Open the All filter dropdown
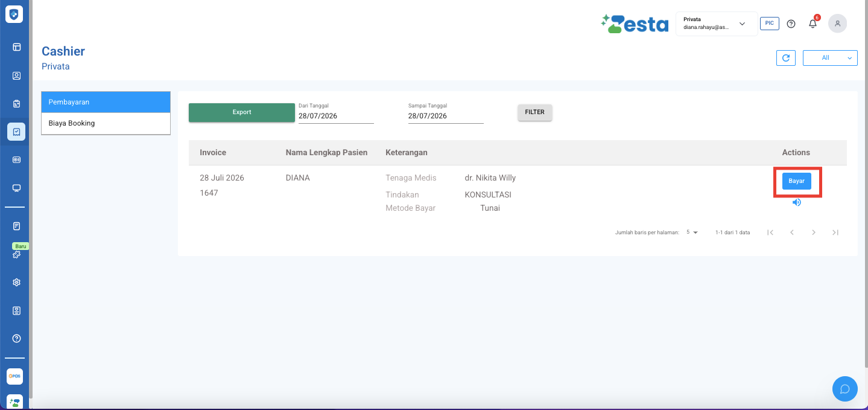Viewport: 868px width, 410px height. click(x=830, y=58)
